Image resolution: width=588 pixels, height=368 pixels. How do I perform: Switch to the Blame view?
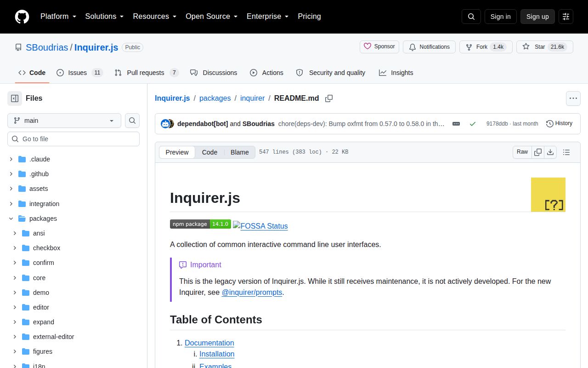[x=240, y=152]
